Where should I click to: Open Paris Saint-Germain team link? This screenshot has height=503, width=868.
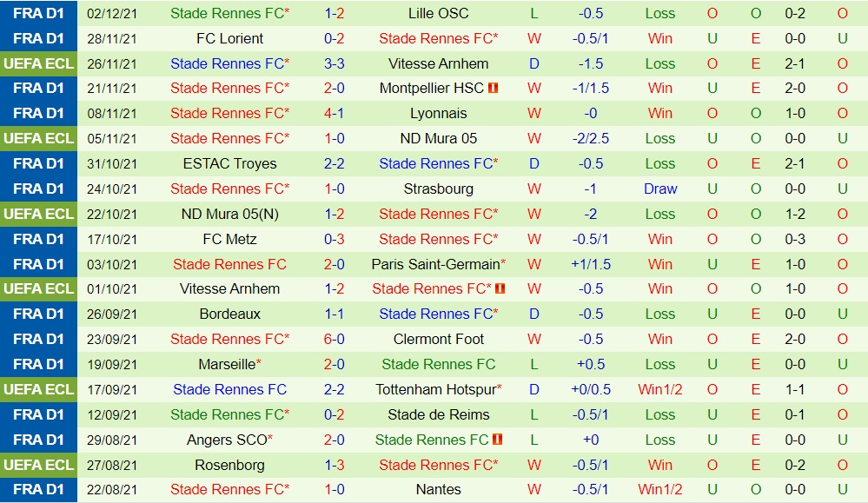click(x=434, y=264)
